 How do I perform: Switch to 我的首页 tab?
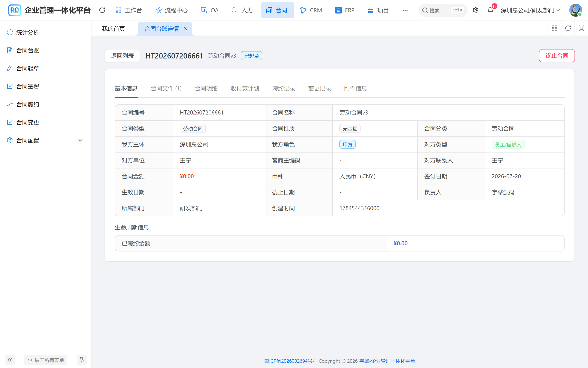point(114,29)
